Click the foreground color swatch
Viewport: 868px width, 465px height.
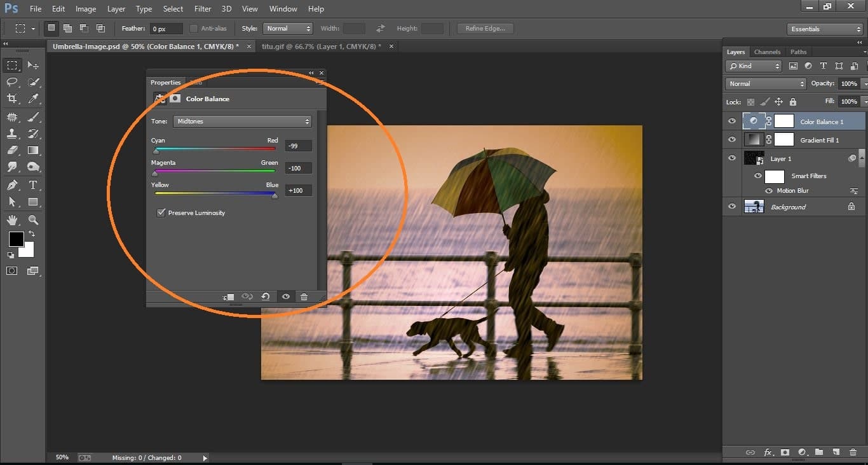16,240
